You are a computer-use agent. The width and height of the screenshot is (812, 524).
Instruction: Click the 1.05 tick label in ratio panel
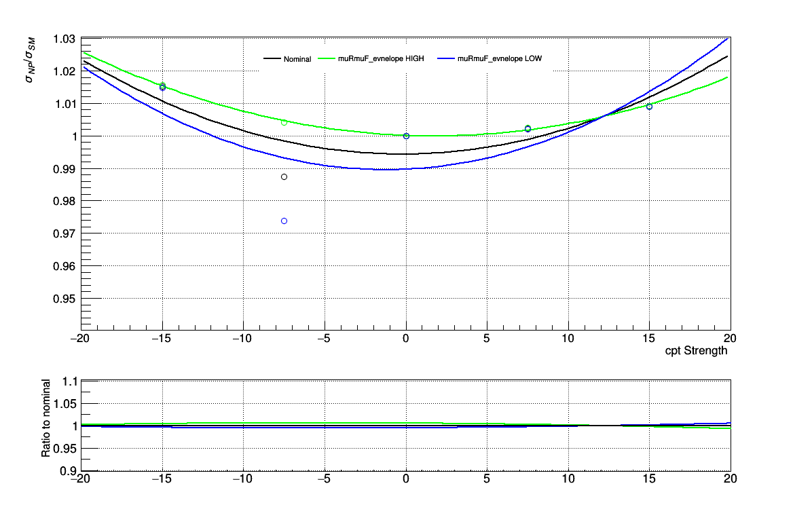pos(65,404)
